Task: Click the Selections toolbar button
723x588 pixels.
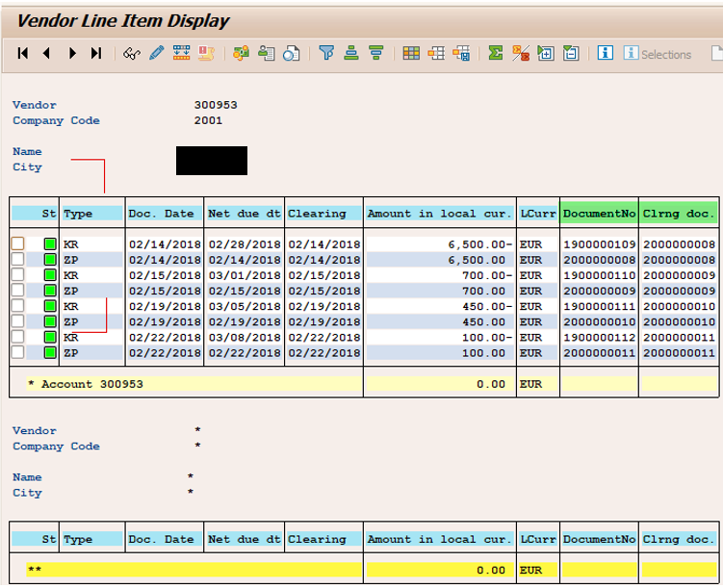Action: (658, 55)
